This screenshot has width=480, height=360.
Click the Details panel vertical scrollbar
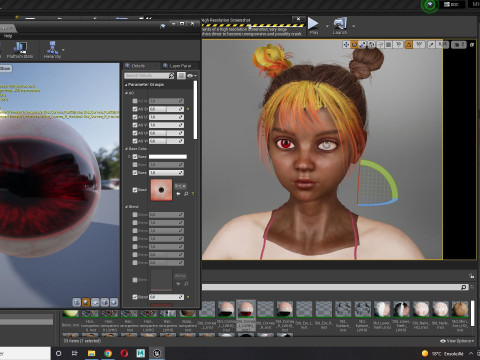(195, 110)
